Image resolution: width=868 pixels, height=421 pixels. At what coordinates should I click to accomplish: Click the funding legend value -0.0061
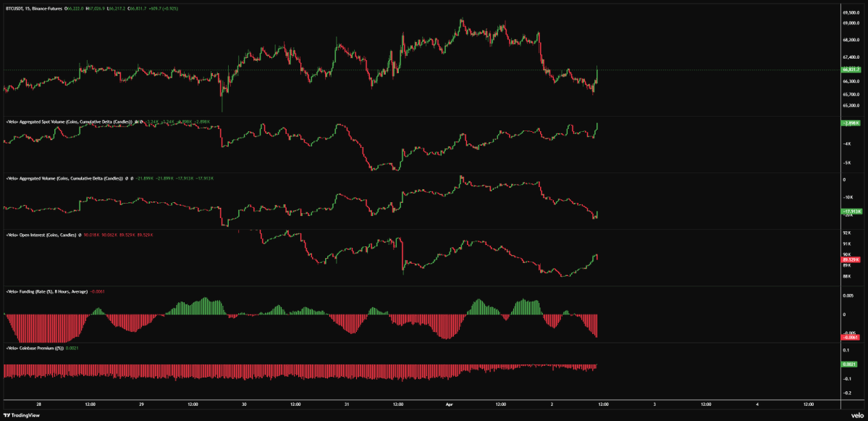(x=97, y=291)
